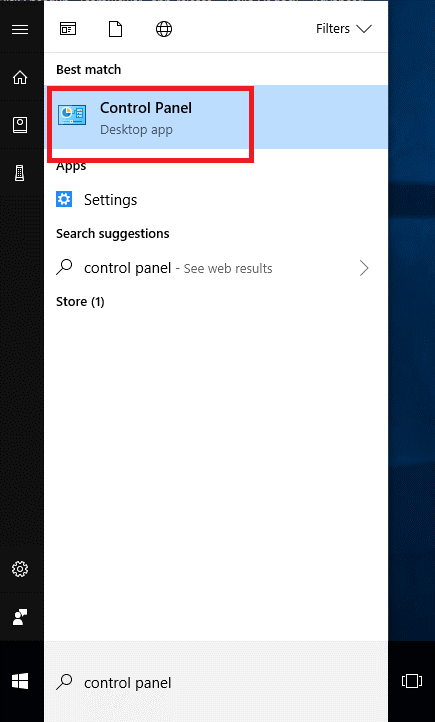The height and width of the screenshot is (722, 435).
Task: Click the blue Settings gear icon
Action: point(64,199)
